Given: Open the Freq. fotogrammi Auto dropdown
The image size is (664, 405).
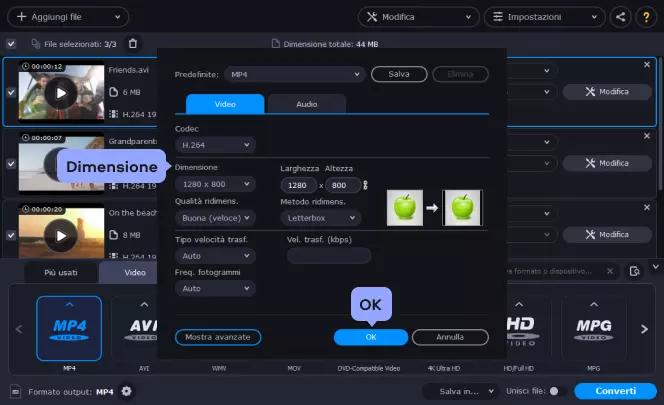Looking at the screenshot, I should [215, 288].
